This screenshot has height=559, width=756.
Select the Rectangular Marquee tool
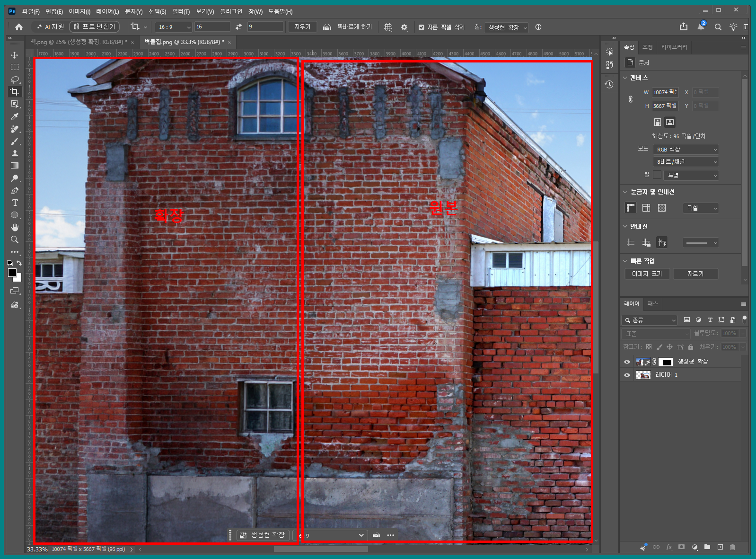click(x=15, y=67)
